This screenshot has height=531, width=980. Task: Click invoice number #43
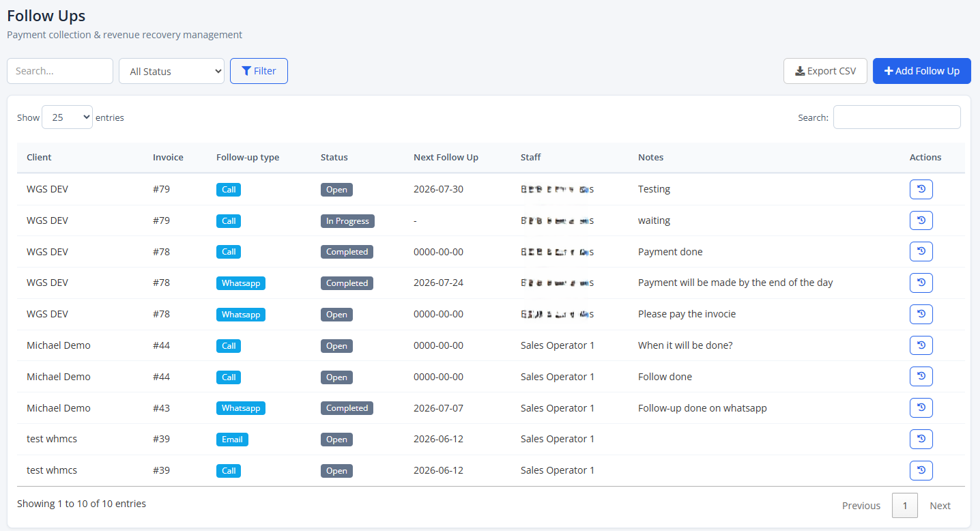(x=161, y=408)
